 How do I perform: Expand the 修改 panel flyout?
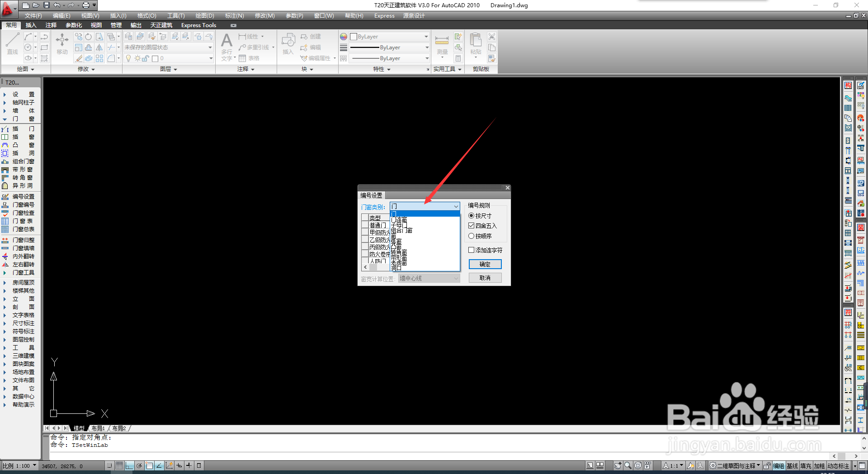pyautogui.click(x=86, y=69)
